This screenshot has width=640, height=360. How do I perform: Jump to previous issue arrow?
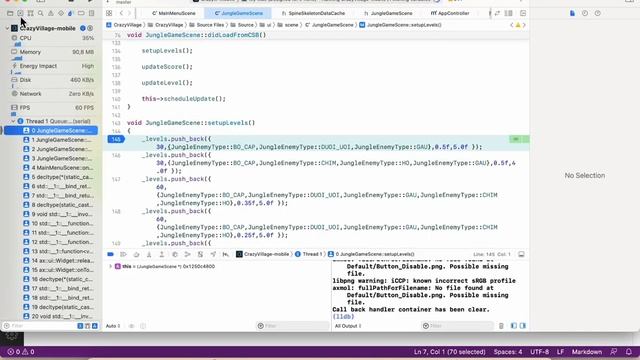512,25
